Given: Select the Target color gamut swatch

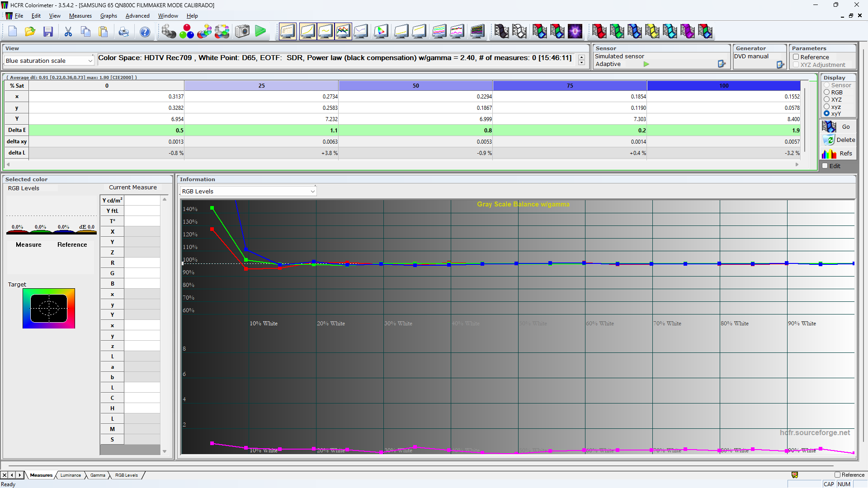Looking at the screenshot, I should click(x=49, y=308).
